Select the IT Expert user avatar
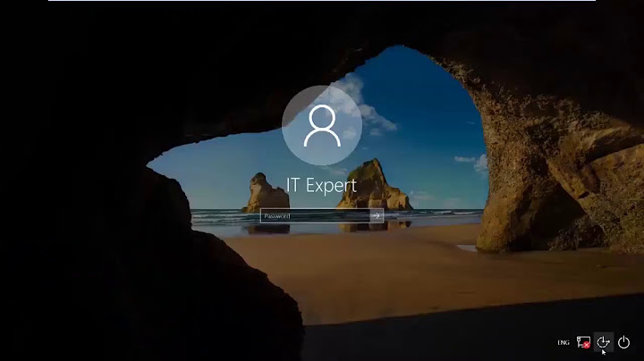This screenshot has height=361, width=644. (x=322, y=125)
